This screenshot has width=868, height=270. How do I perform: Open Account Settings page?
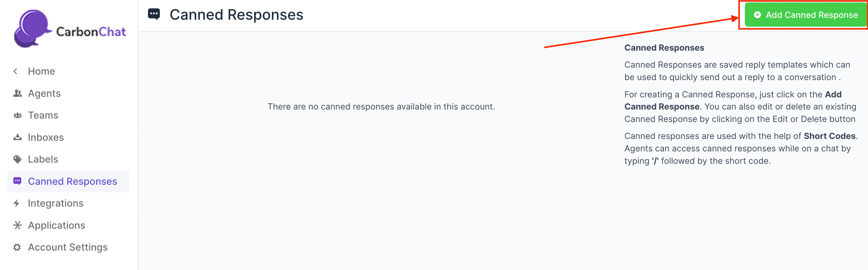68,248
